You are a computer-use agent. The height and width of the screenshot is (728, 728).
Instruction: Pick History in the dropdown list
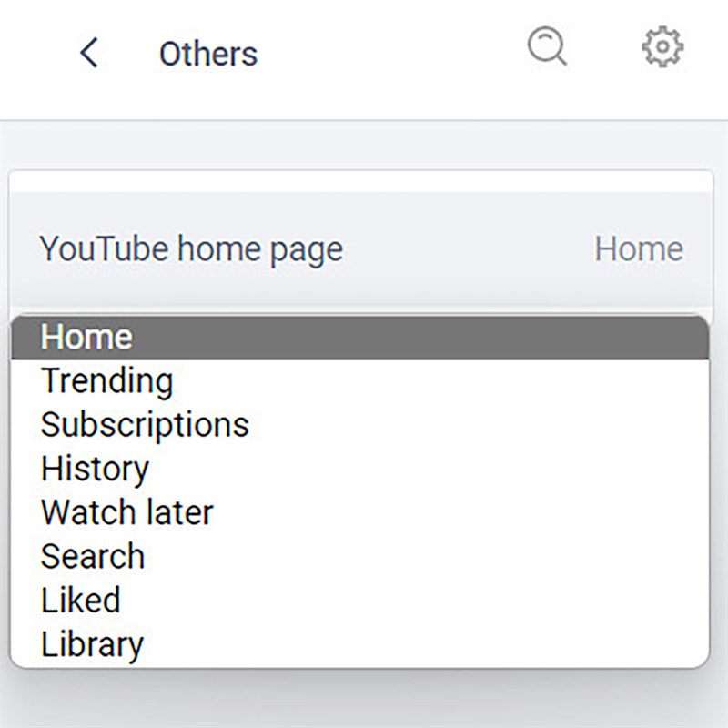[x=95, y=469]
